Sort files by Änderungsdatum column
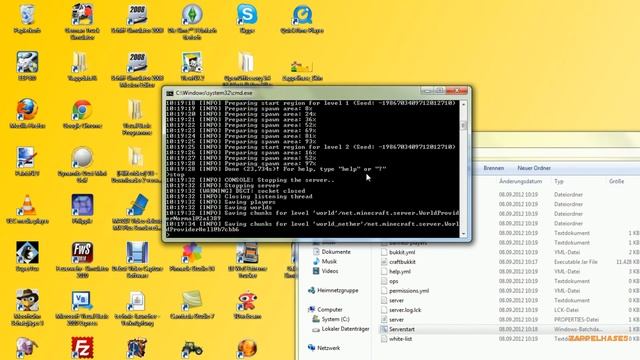 pos(520,181)
